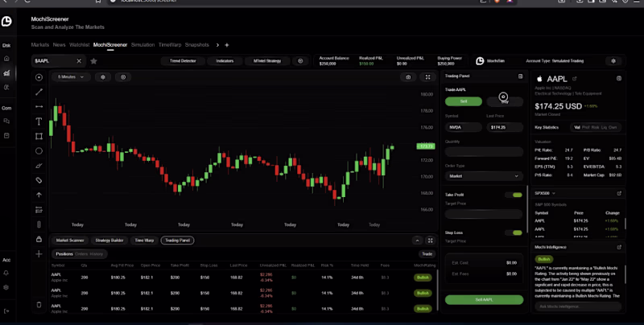Open account settings gear in top bar
The image size is (644, 325).
pos(613,60)
